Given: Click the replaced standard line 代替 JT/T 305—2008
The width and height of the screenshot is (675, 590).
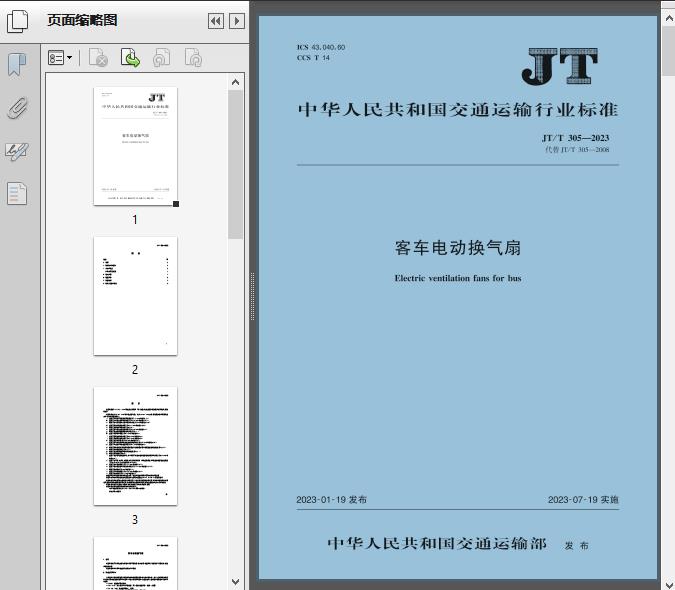Looking at the screenshot, I should click(577, 150).
